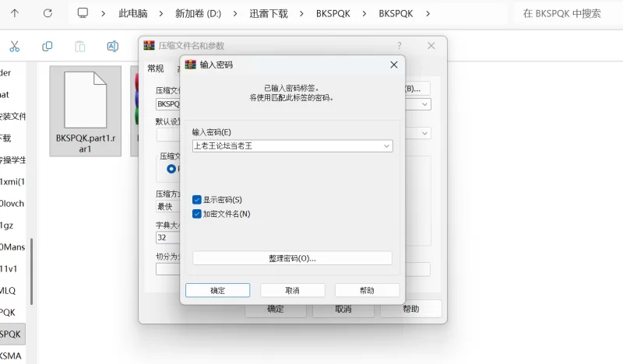Click 确定 in the password dialog
Screen dimensions: 623x364
coord(217,290)
